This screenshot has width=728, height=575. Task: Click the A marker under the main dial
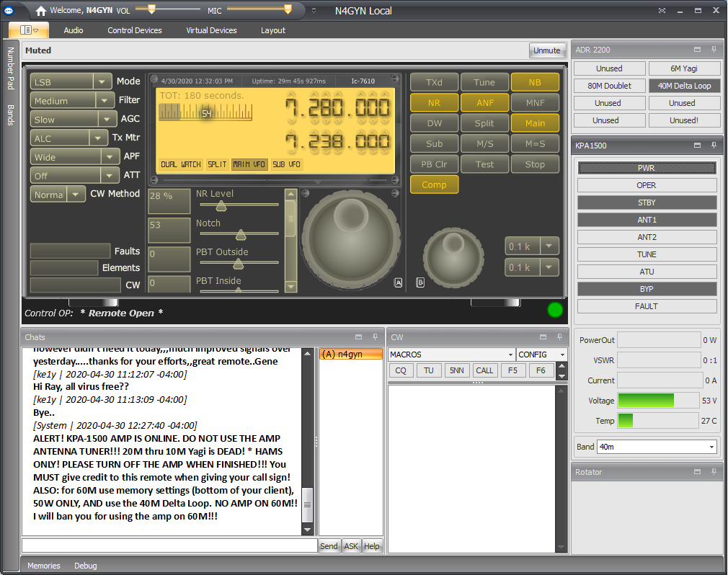coord(398,282)
